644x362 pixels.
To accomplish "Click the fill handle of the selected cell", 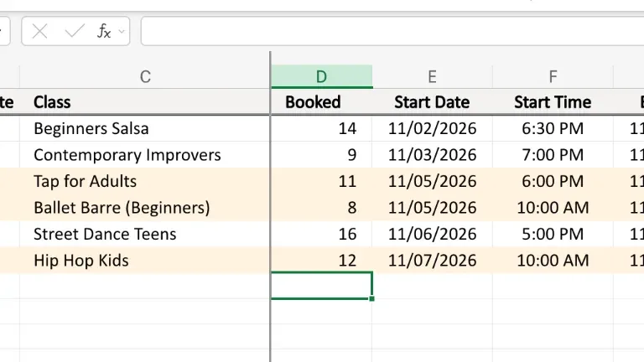I will [x=371, y=298].
